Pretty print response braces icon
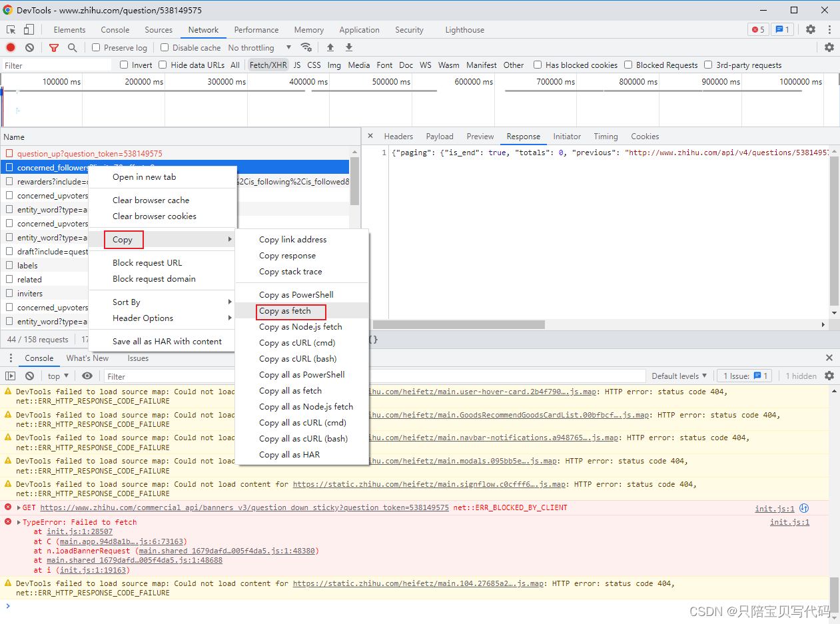The image size is (840, 624). 373,340
